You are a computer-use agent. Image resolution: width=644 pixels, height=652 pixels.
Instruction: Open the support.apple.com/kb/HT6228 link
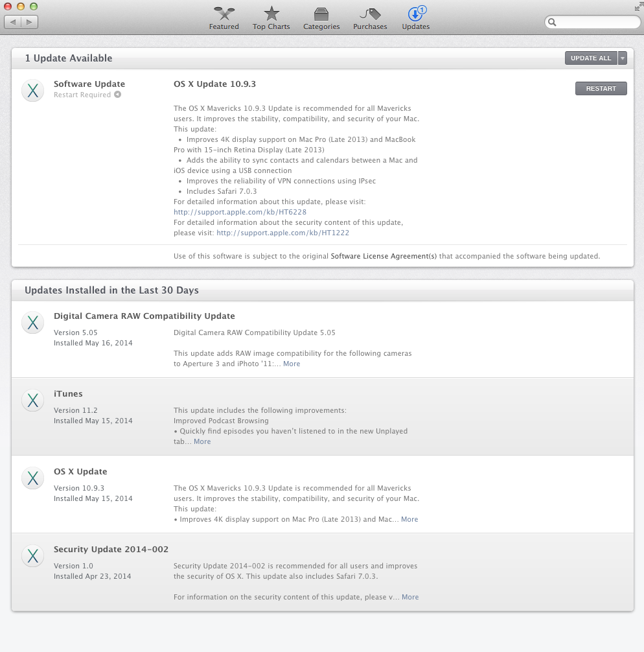pos(240,212)
